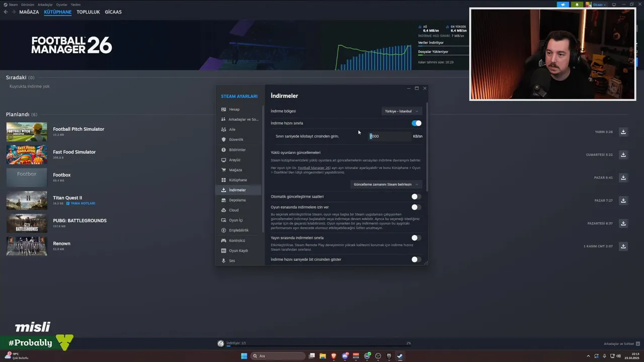This screenshot has height=362, width=644.
Task: Switch to KÜTÜPHANE tab
Action: pyautogui.click(x=57, y=12)
